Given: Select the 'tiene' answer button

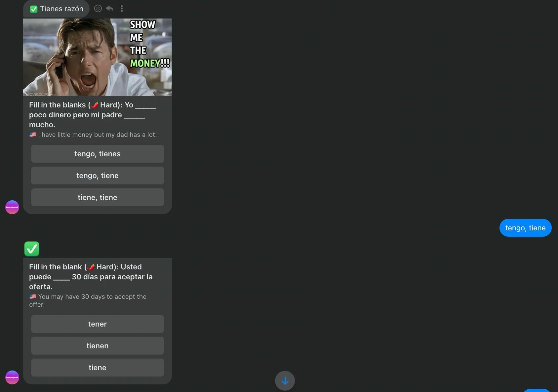Looking at the screenshot, I should [x=98, y=368].
